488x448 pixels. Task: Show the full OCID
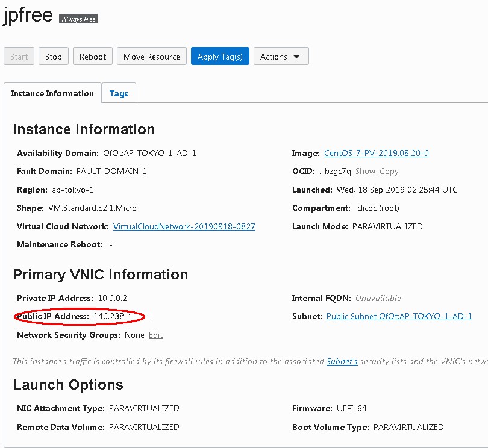tap(365, 172)
